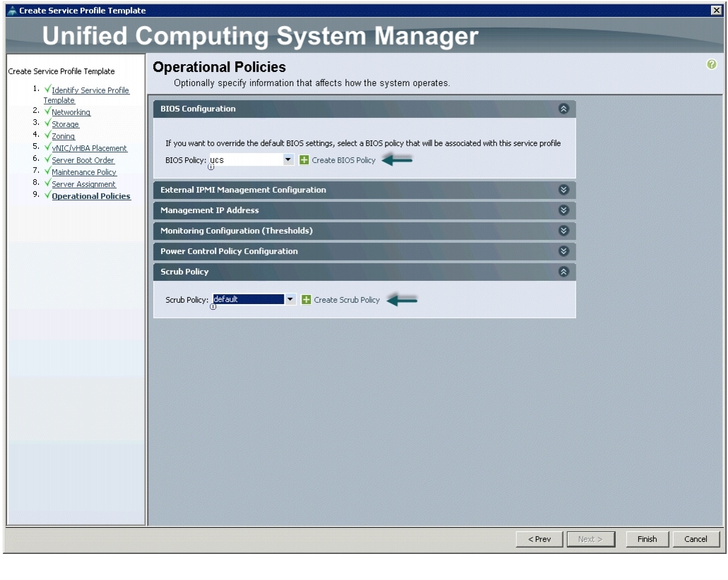Viewport: 728px width, 580px height.
Task: Collapse the BIOS Configuration section chevron
Action: (563, 109)
